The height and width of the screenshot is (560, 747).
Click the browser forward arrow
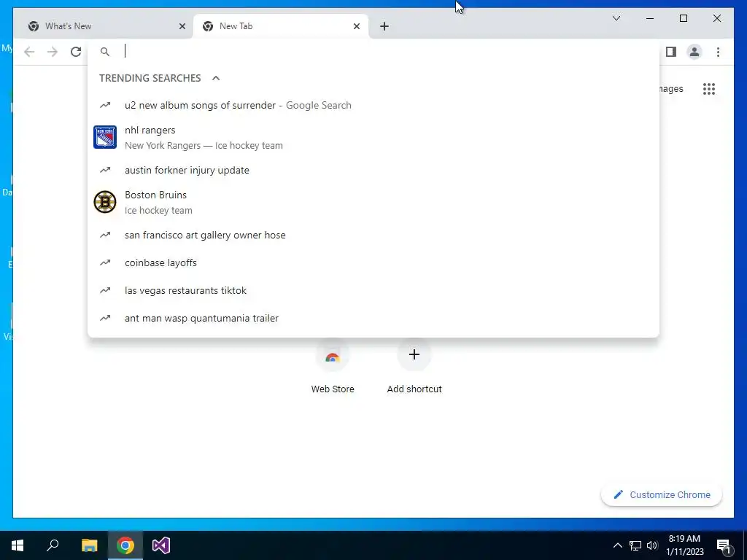tap(53, 52)
